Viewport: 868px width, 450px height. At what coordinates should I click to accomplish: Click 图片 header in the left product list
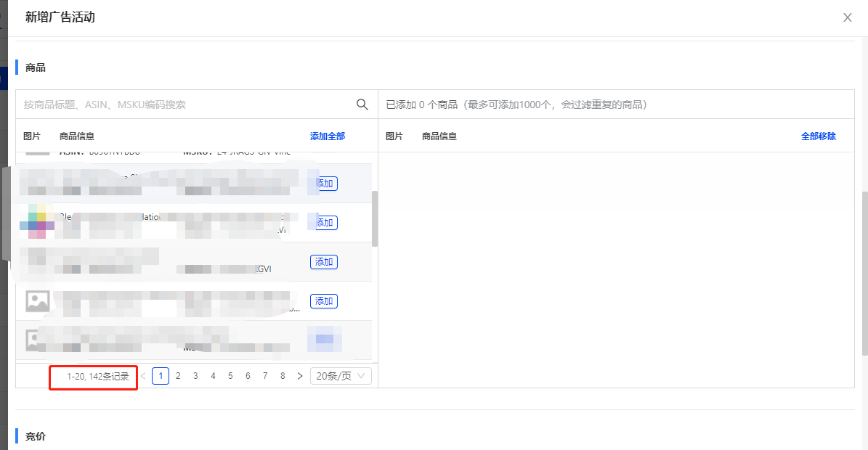[x=32, y=136]
